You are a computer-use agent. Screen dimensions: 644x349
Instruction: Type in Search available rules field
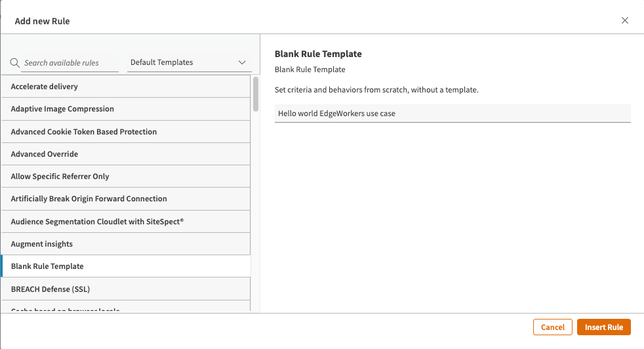[70, 63]
